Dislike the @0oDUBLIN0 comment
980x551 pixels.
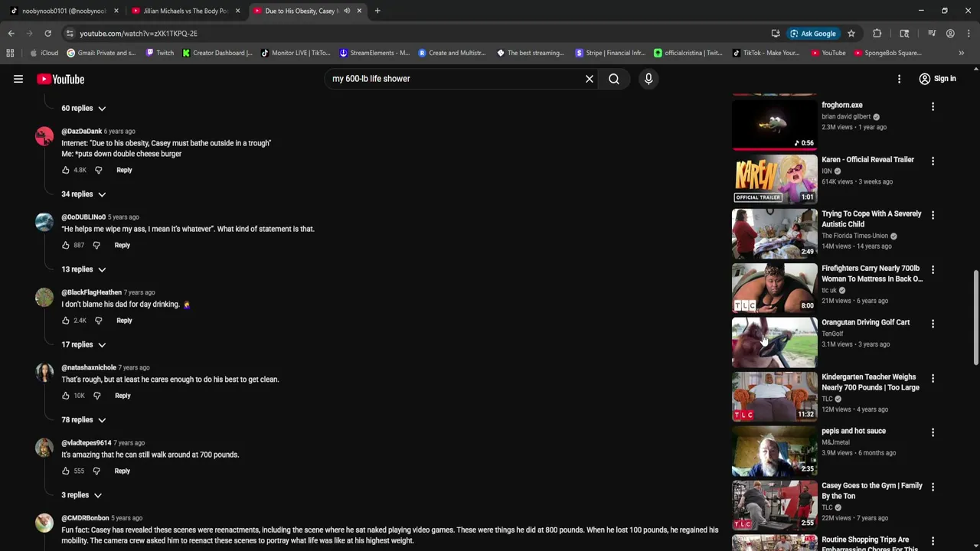pos(96,245)
